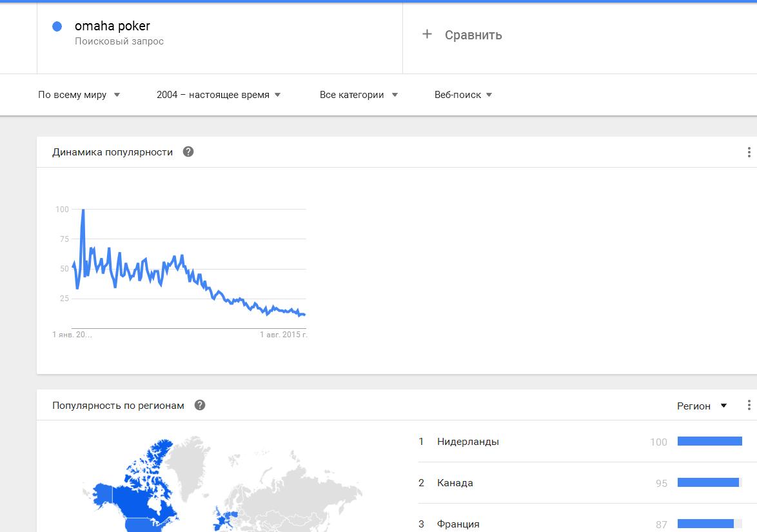
Task: Click the blue dot beside omaha poker
Action: click(57, 26)
